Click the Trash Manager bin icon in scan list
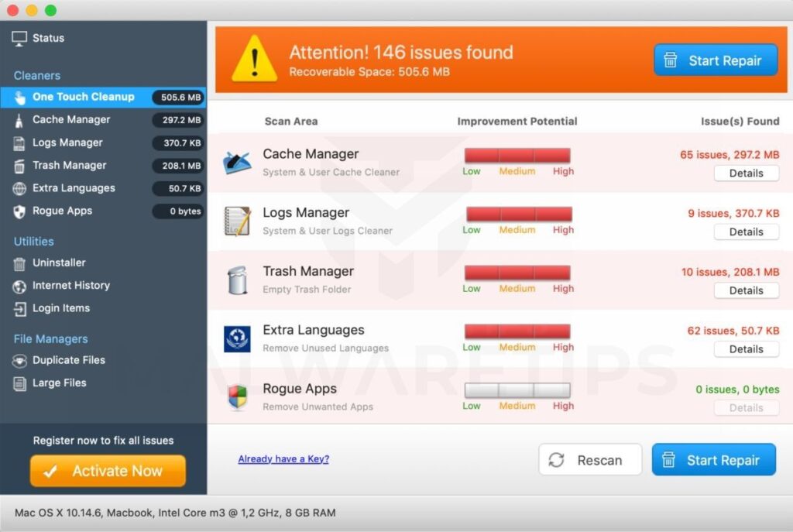Screen dimensions: 793x532 click(x=237, y=280)
